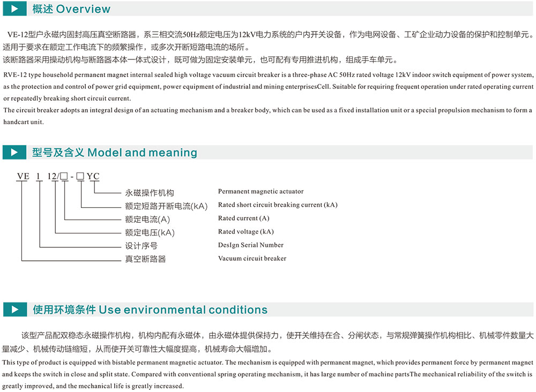This screenshot has width=536, height=392.
Task: Click the Rated current (A) English text
Action: 243,218
